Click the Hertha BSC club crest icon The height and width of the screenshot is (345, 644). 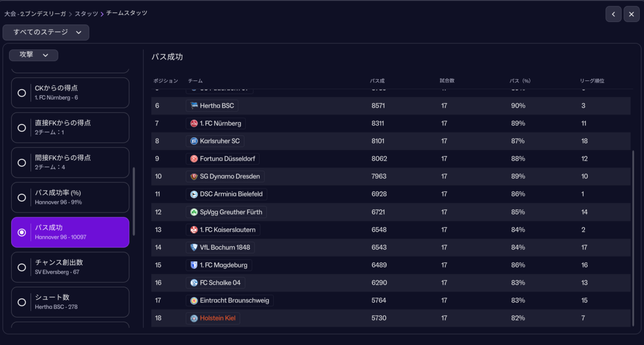pyautogui.click(x=194, y=106)
